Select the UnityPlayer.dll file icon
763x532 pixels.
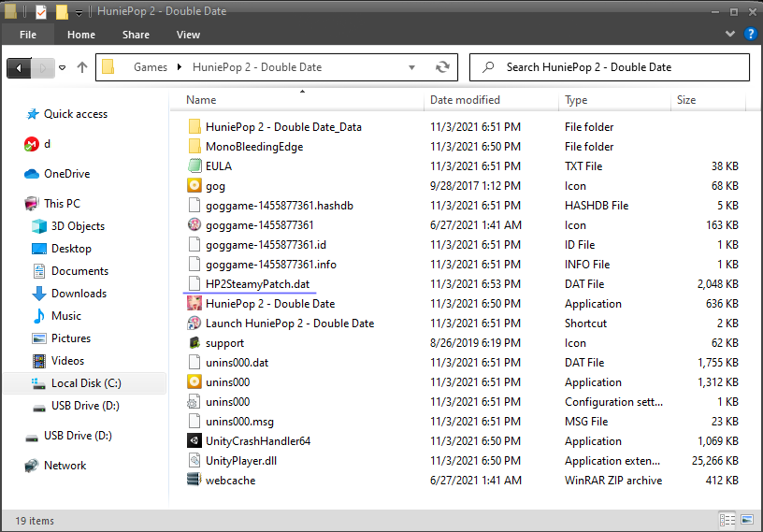tap(194, 460)
